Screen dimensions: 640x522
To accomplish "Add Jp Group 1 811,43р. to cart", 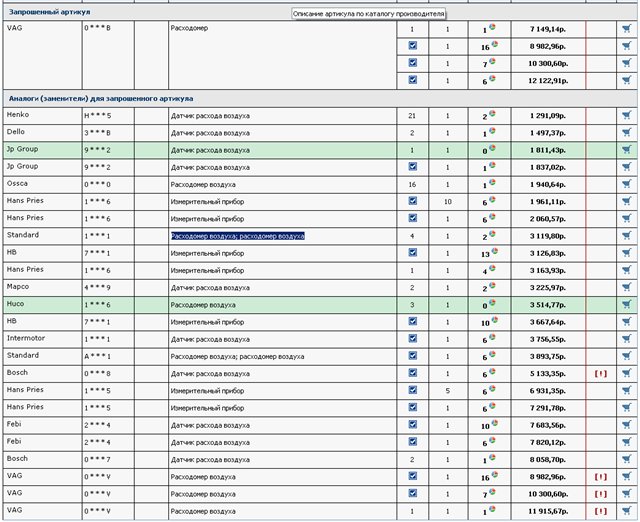I will [627, 149].
